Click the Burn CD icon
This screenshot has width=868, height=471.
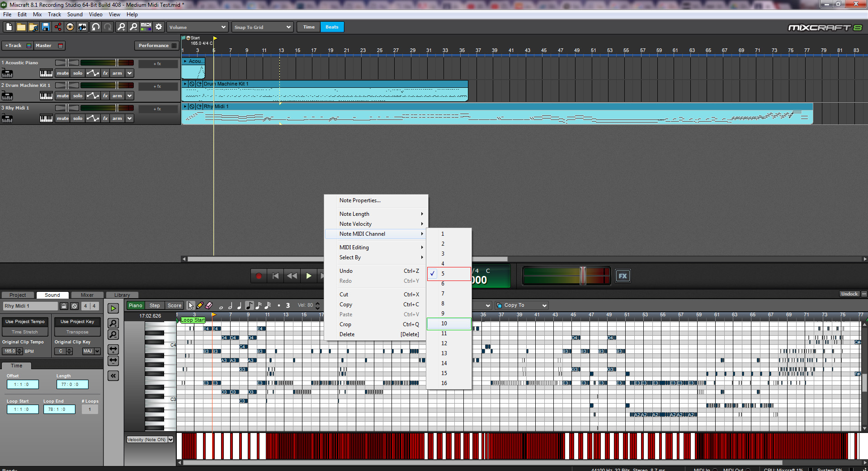pyautogui.click(x=70, y=27)
